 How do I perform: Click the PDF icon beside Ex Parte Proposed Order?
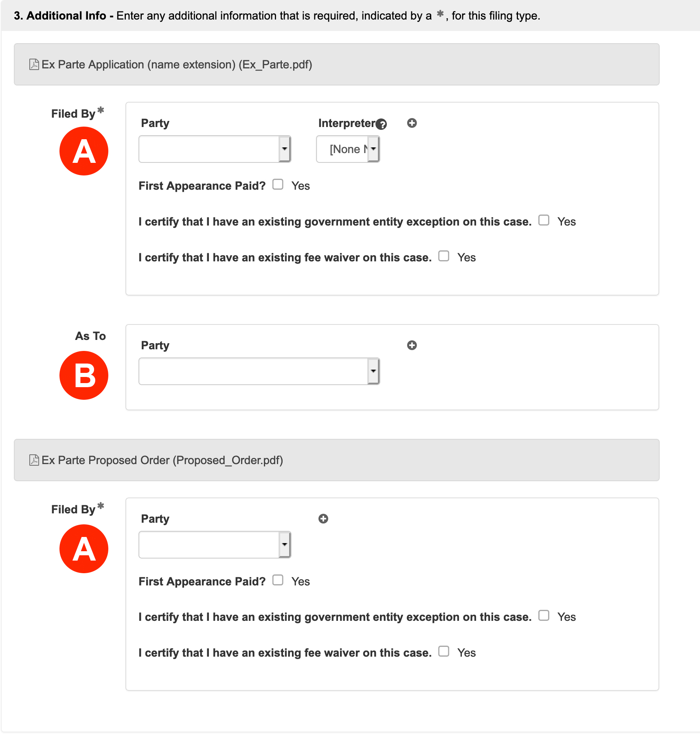pos(34,460)
